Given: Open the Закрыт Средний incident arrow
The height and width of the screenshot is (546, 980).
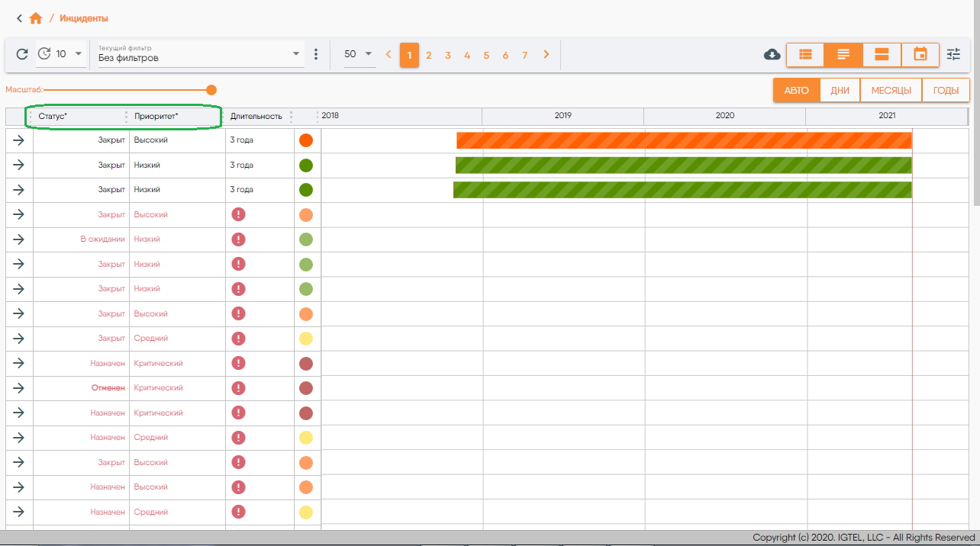Looking at the screenshot, I should (x=19, y=339).
